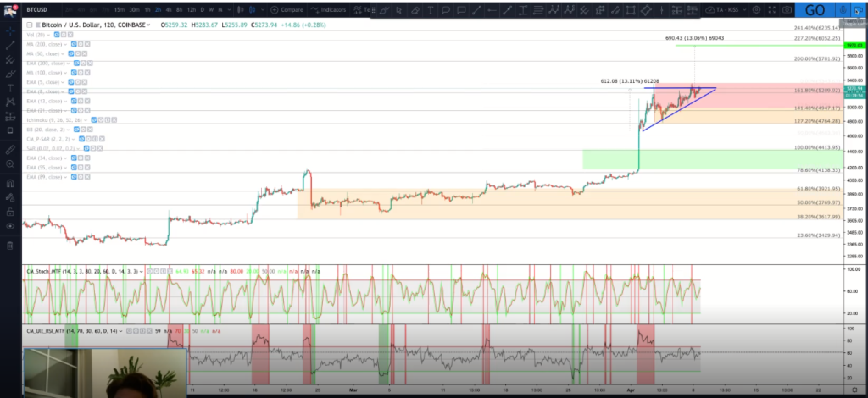The height and width of the screenshot is (398, 868).
Task: Switch to the 15m timeframe
Action: pos(120,10)
